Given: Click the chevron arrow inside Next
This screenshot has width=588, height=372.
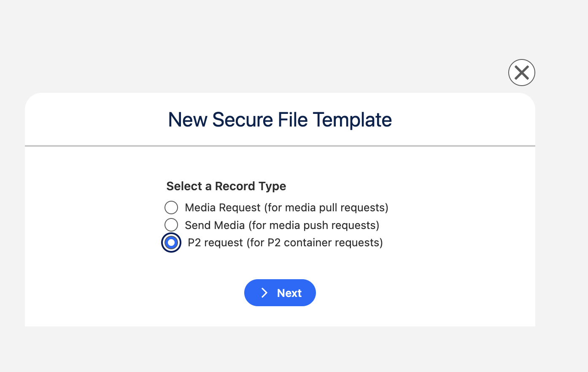Looking at the screenshot, I should point(264,293).
